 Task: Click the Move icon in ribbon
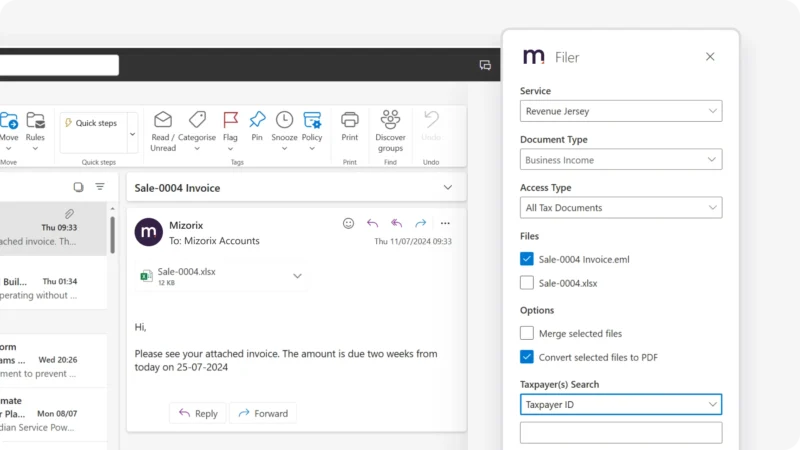tap(9, 121)
